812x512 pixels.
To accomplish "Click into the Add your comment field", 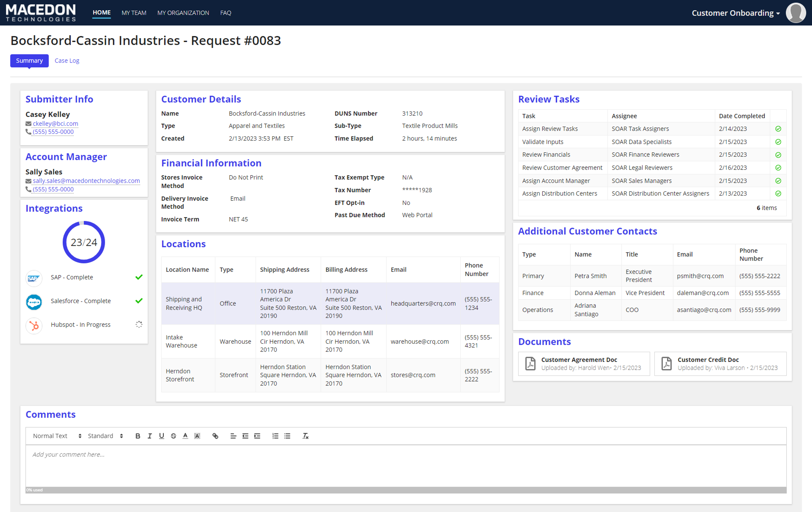I will click(x=406, y=465).
